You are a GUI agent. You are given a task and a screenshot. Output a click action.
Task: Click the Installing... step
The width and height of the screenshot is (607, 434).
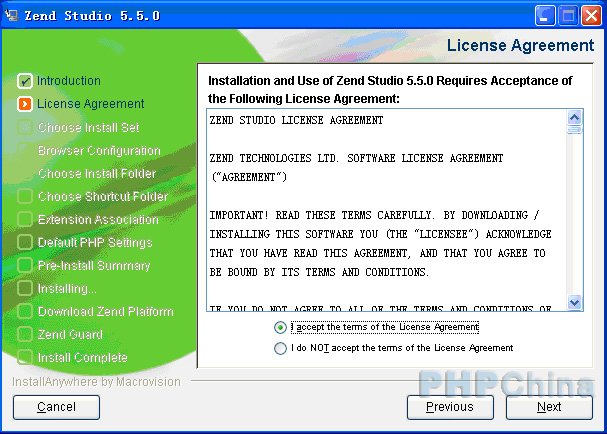[x=67, y=288]
